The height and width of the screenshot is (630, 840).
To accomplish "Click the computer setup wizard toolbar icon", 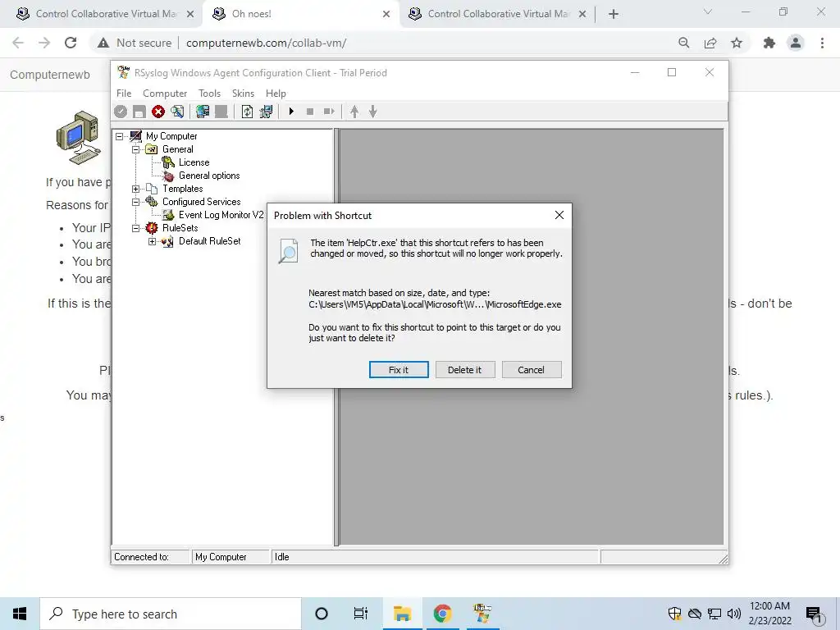I will [x=267, y=112].
